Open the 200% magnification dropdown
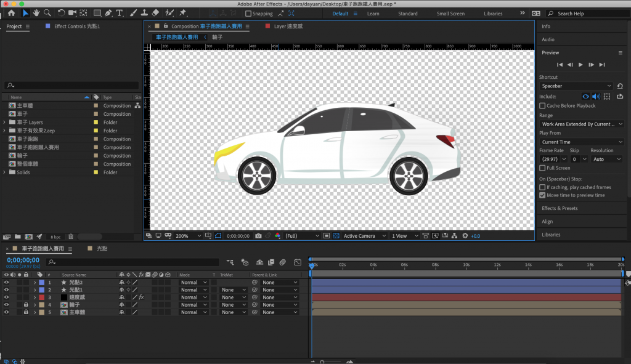Screen dimensions: 631x364 click(189, 236)
